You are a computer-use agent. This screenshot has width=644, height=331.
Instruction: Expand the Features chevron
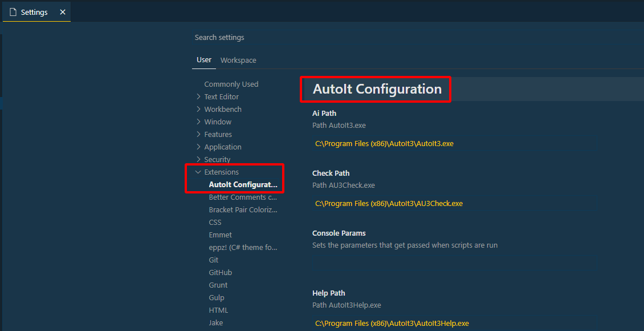coord(198,135)
